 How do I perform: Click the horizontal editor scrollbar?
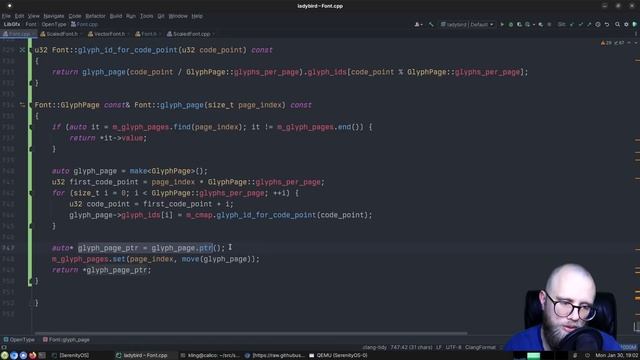coord(250,333)
